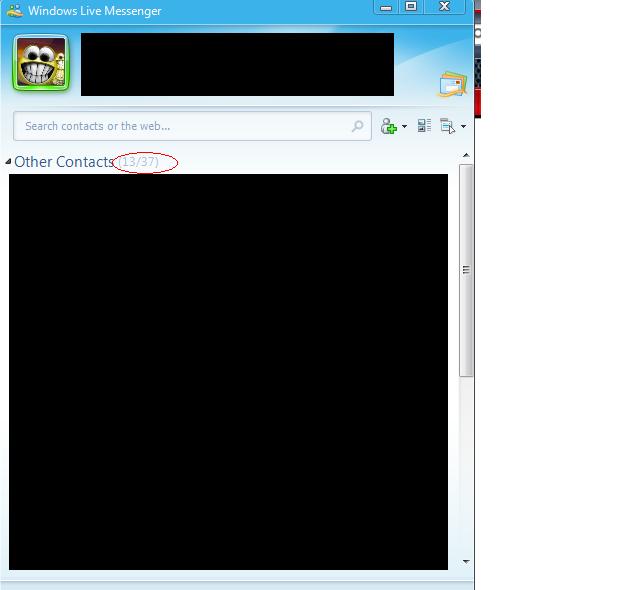Click the Windows Live Messenger title icon

point(15,10)
